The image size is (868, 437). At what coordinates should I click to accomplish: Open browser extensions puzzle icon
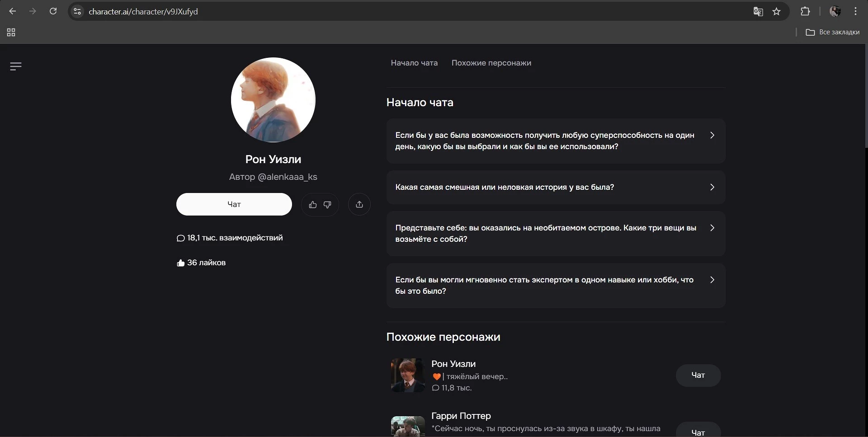point(805,12)
